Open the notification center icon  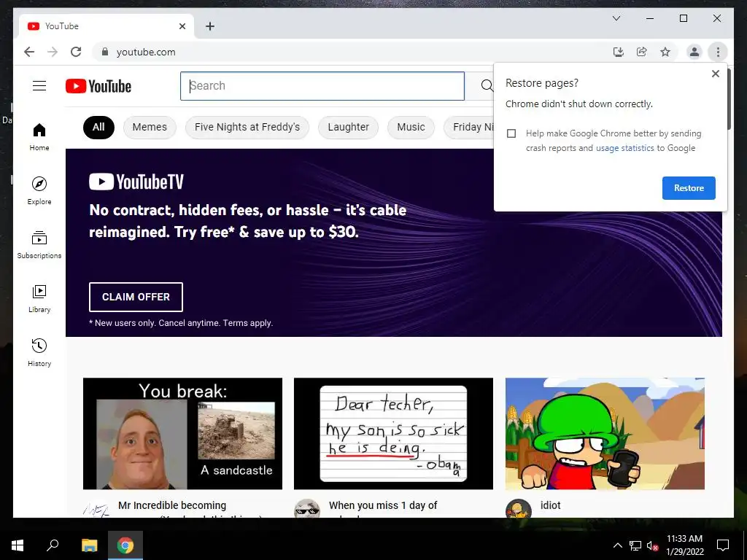click(723, 545)
